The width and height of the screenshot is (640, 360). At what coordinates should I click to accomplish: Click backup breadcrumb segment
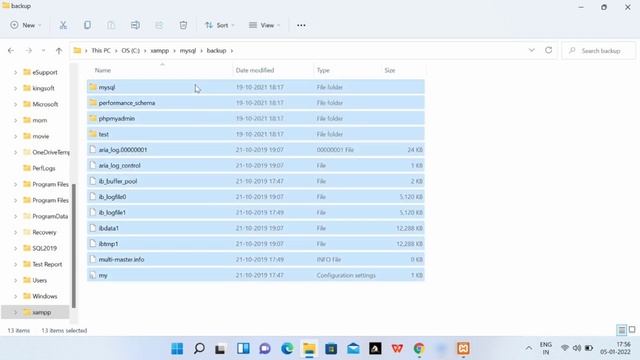click(x=216, y=51)
